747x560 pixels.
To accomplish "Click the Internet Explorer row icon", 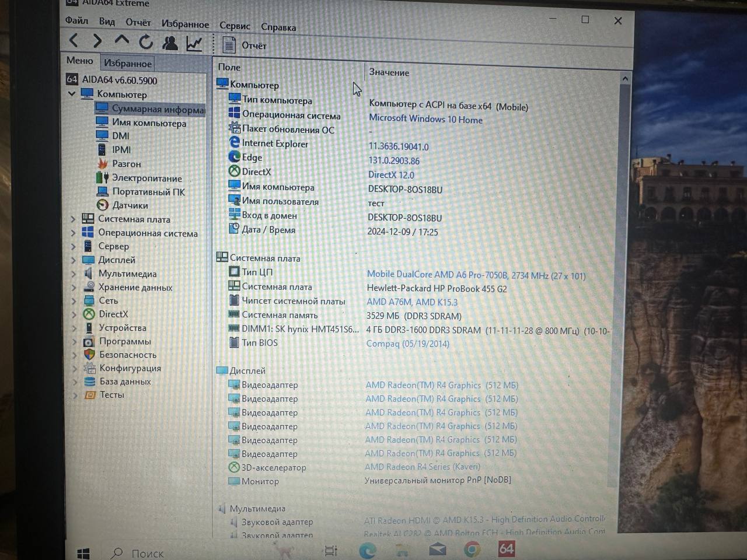I will [x=234, y=142].
